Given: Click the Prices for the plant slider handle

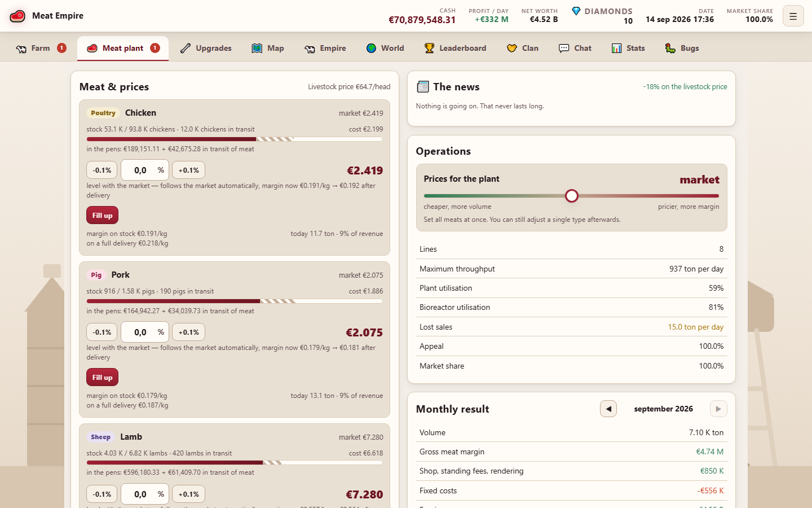Looking at the screenshot, I should [572, 196].
